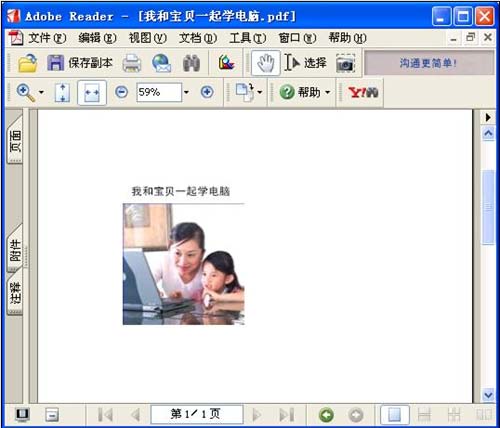Click the Open folder icon
This screenshot has width=500, height=428.
[27, 63]
